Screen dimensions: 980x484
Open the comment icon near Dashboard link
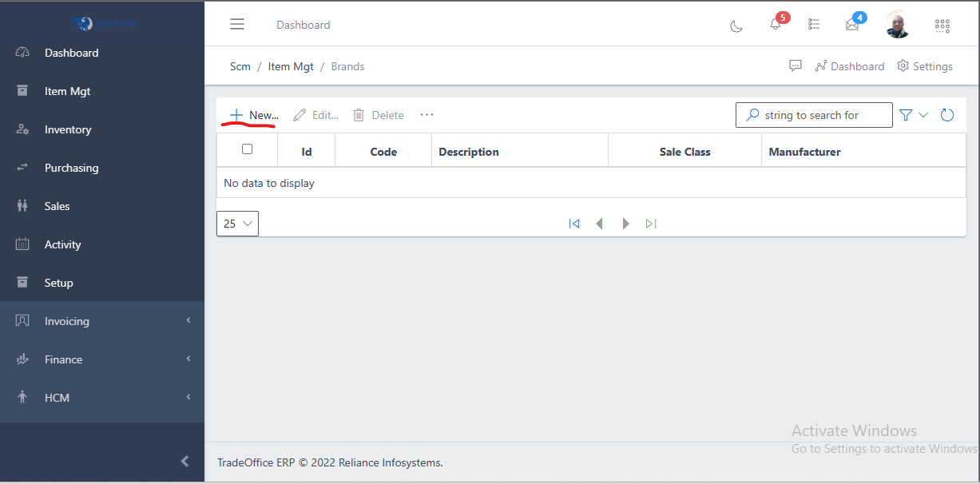(x=796, y=66)
